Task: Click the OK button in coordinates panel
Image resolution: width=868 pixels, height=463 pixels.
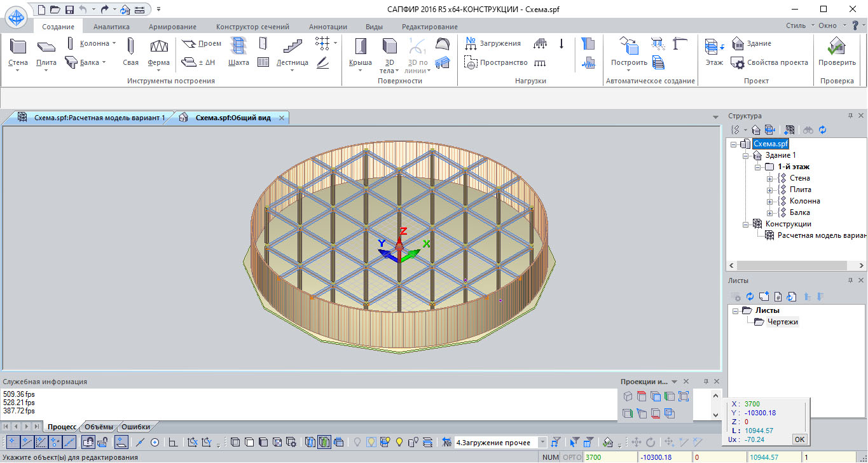Action: 799,439
